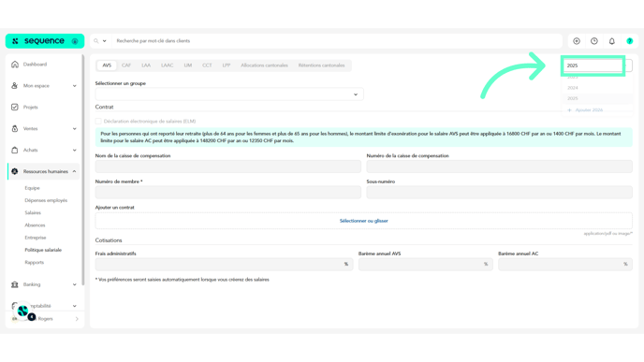Collapse the Ressources humaines chevron
Image resolution: width=644 pixels, height=362 pixels.
pos(74,171)
